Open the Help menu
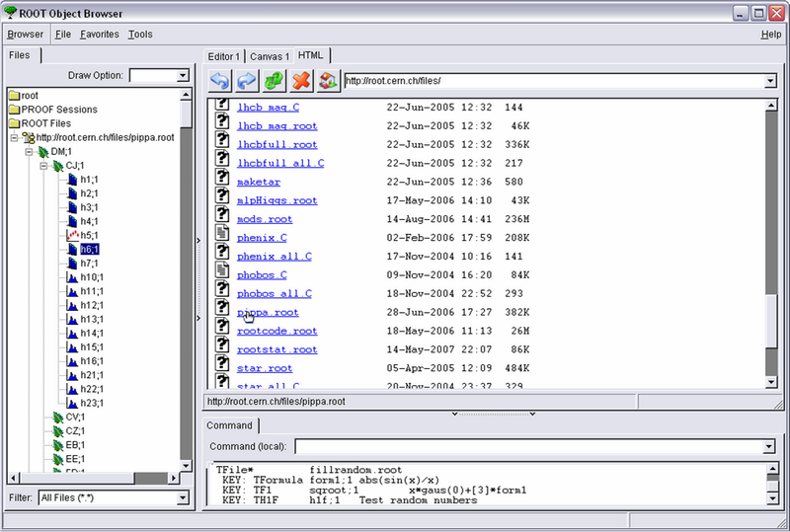Viewport: 790px width, 532px height. (x=771, y=35)
